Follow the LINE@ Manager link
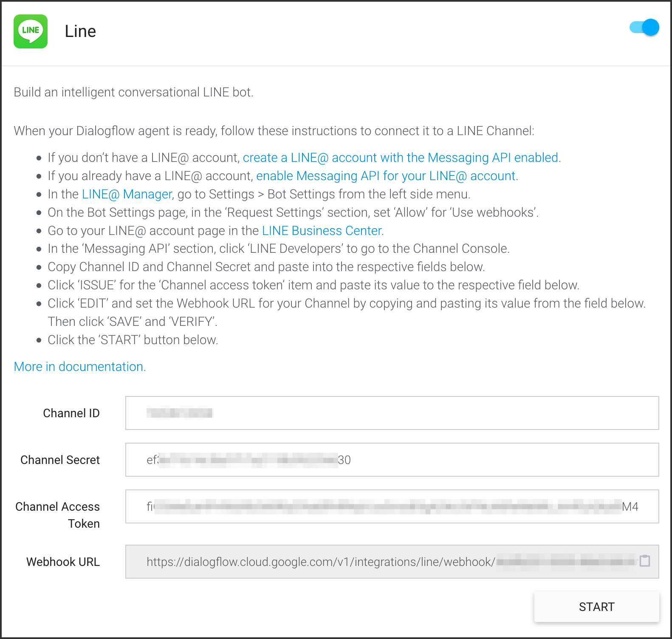Viewport: 672px width, 639px height. tap(127, 194)
